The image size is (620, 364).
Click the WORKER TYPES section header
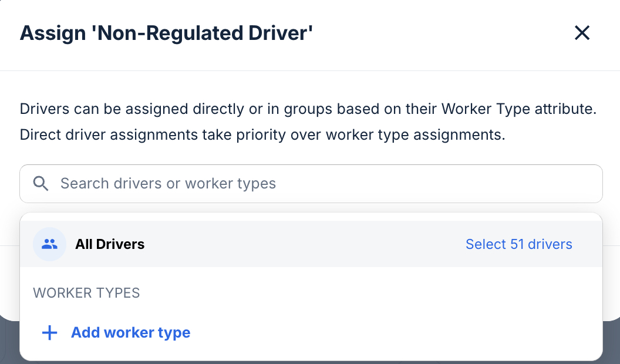point(86,292)
